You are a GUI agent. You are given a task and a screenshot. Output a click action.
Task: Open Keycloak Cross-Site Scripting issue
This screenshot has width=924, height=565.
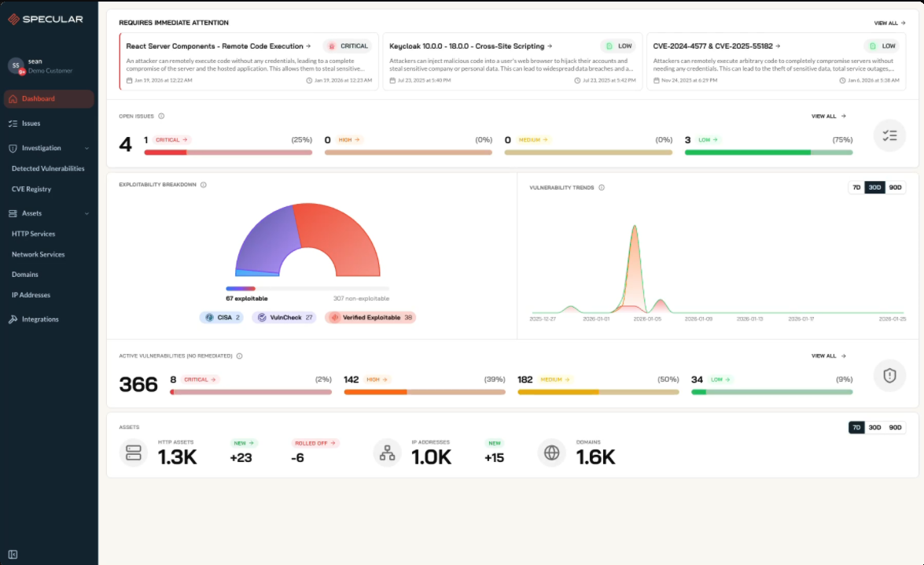coord(470,46)
